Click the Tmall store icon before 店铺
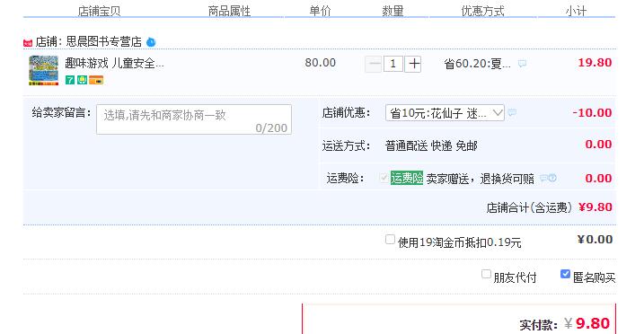644x334 pixels. (x=28, y=43)
